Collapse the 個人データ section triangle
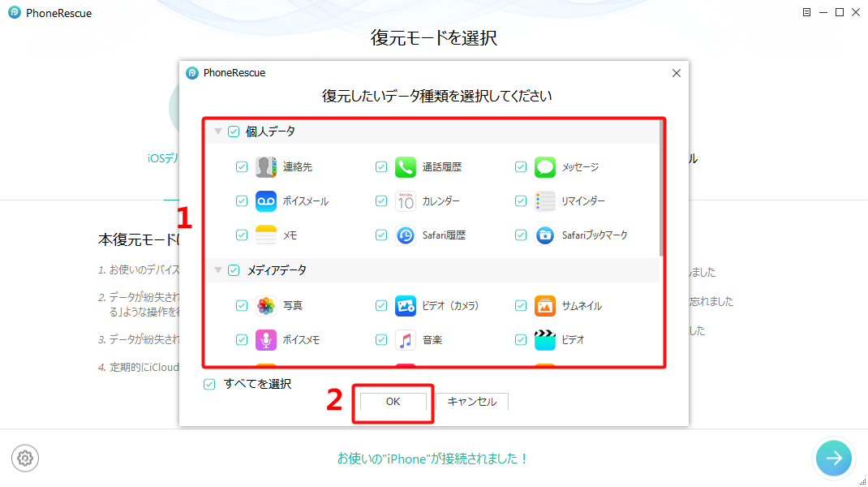868x487 pixels. point(218,131)
